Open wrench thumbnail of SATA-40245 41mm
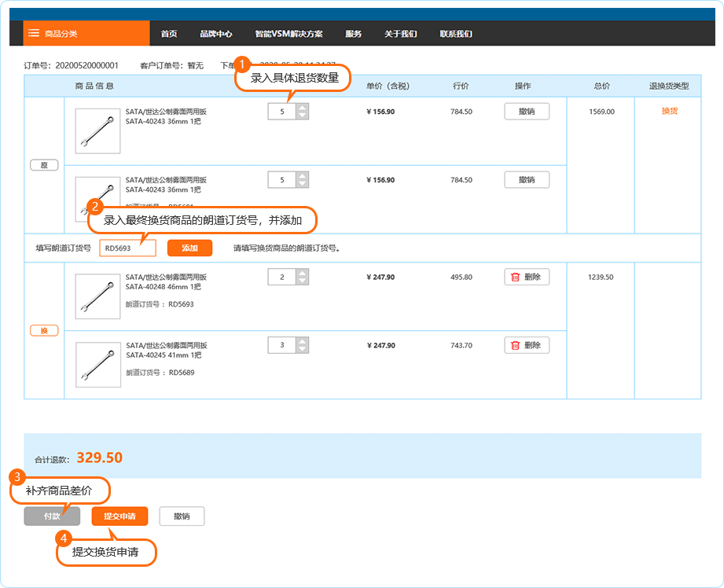Screen dimensions: 724x588 [x=98, y=365]
